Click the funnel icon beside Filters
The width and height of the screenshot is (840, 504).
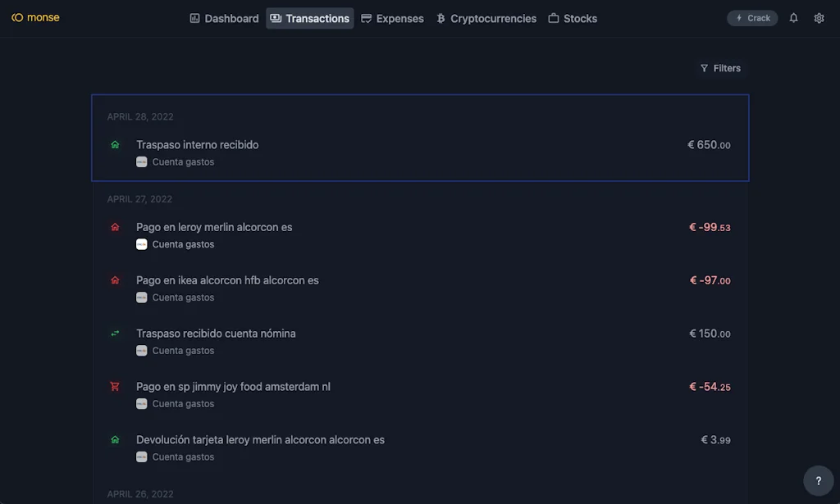tap(703, 68)
